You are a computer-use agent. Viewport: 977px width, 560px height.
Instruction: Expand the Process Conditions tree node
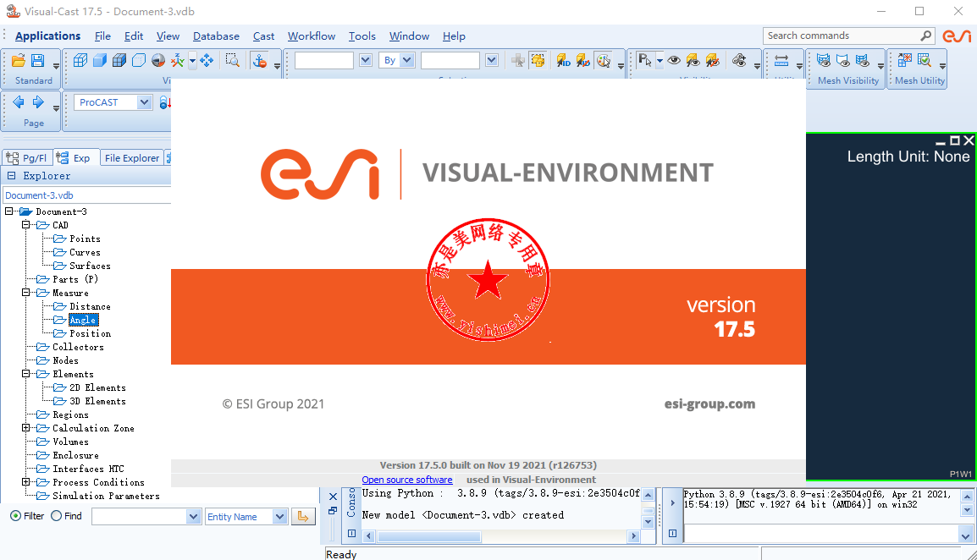[25, 482]
